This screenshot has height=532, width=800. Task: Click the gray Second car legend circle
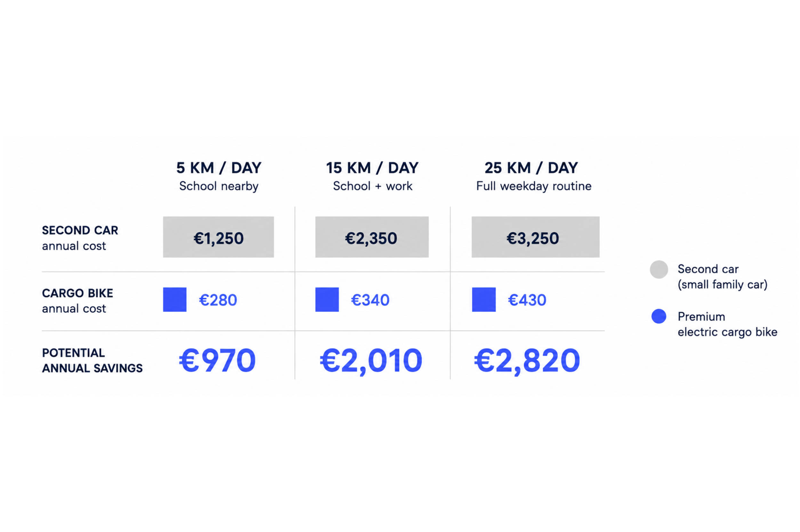point(659,270)
